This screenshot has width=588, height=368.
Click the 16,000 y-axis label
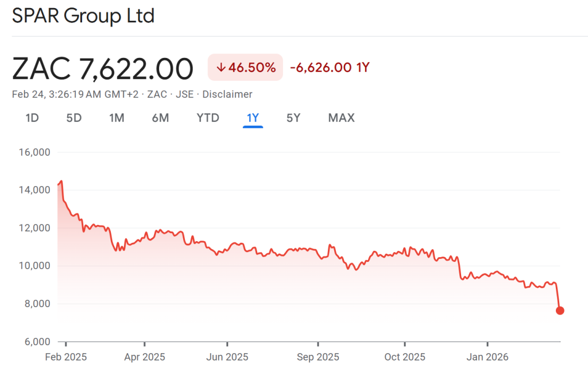point(36,153)
